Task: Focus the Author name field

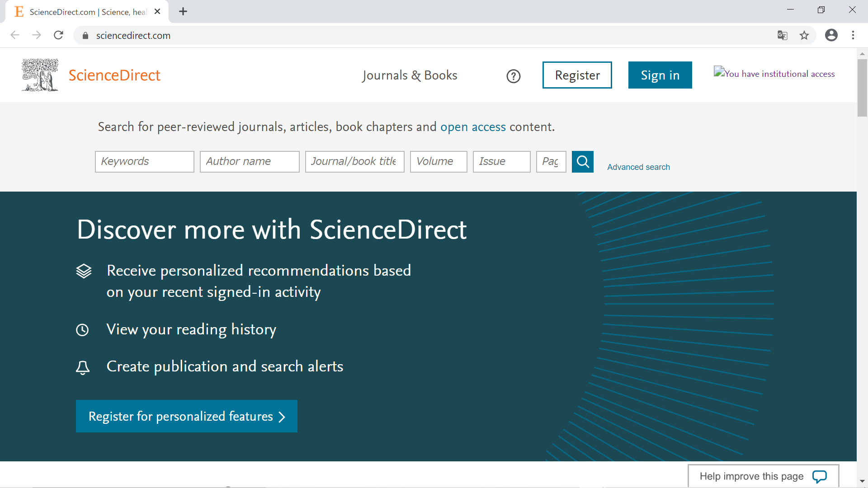Action: (250, 162)
